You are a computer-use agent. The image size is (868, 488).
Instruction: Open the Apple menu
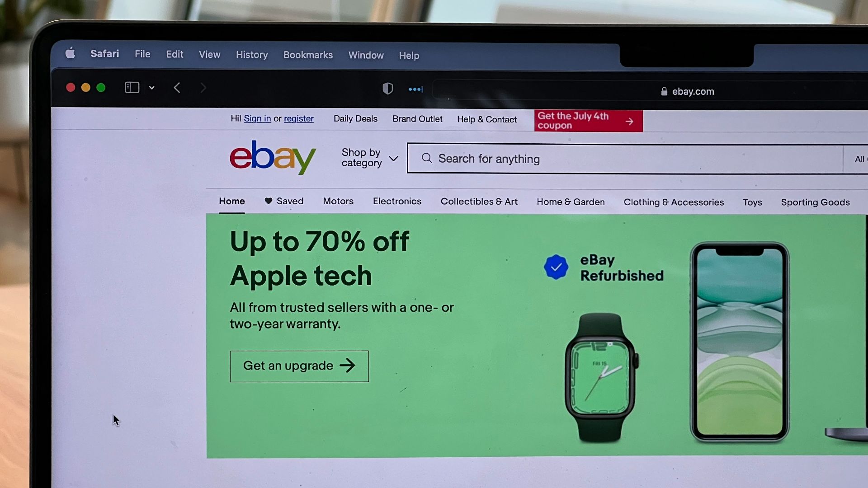click(70, 53)
